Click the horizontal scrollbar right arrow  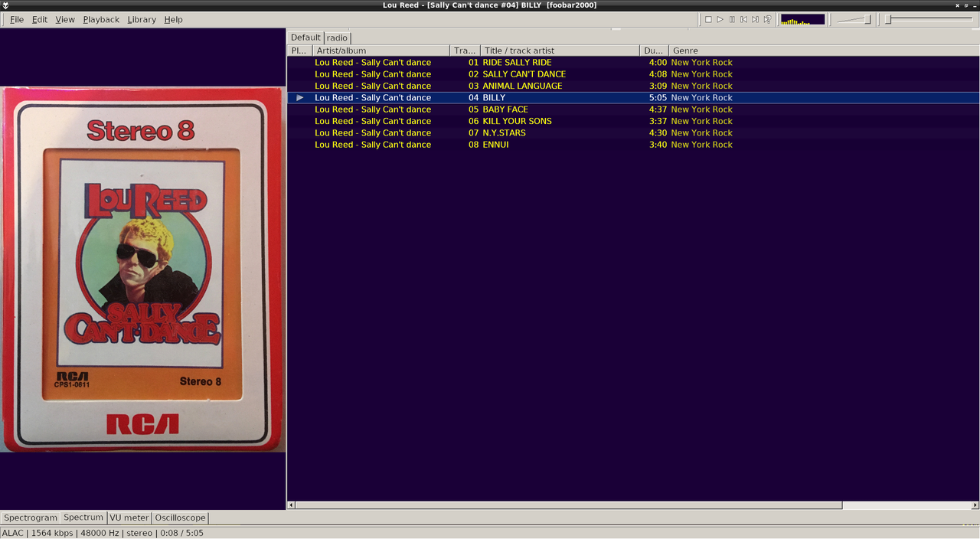point(975,505)
